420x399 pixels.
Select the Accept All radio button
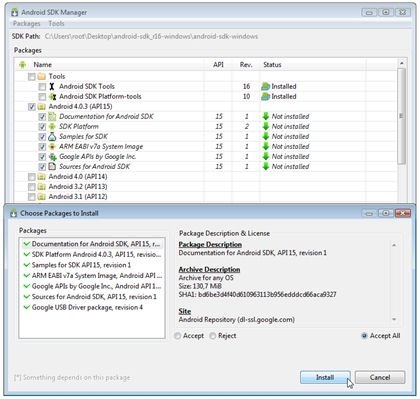[364, 336]
